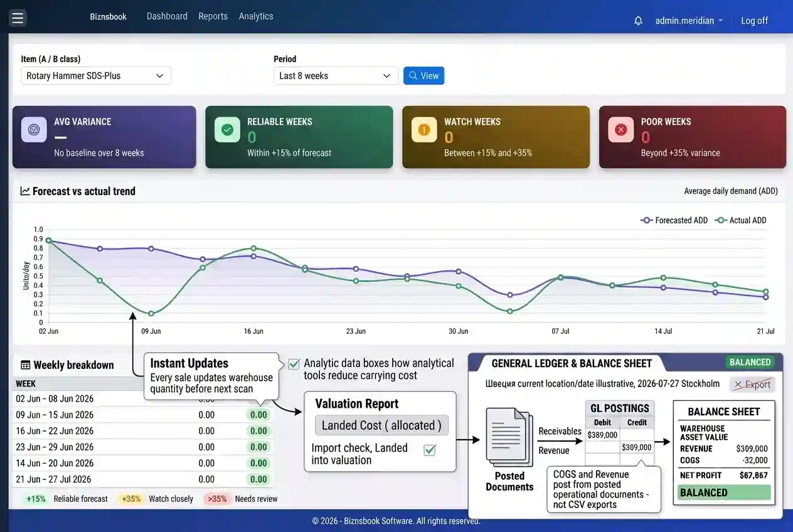
Task: Open notifications bell
Action: coord(638,21)
